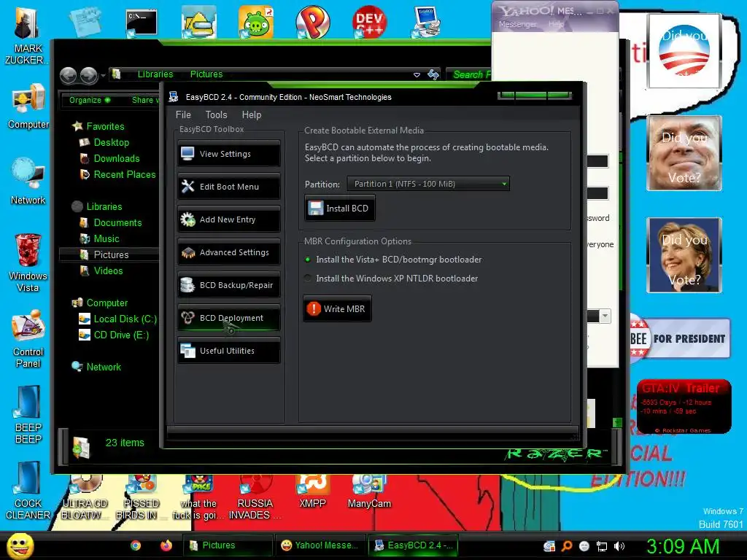
Task: Click the Computer desktop icon
Action: (x=28, y=106)
